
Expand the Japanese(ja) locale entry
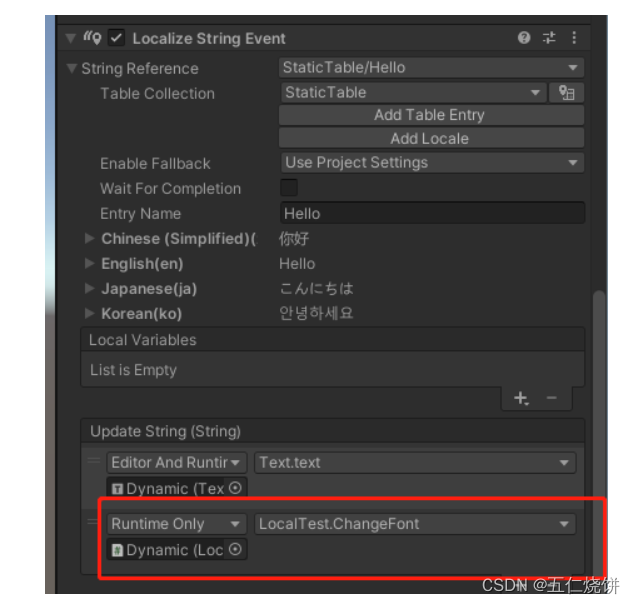[90, 289]
